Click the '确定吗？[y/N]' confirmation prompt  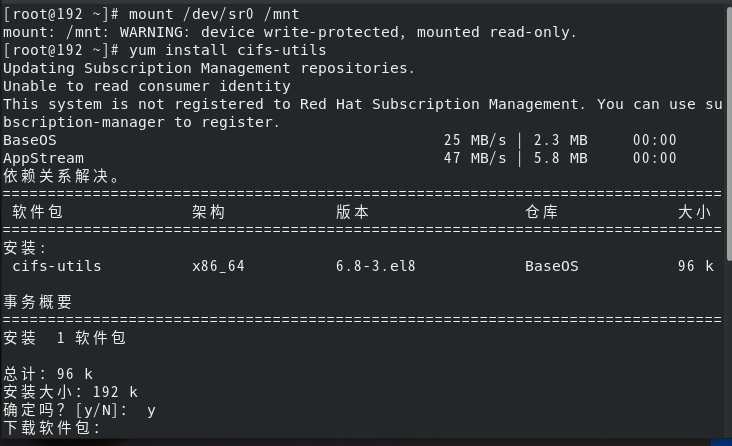(66, 410)
